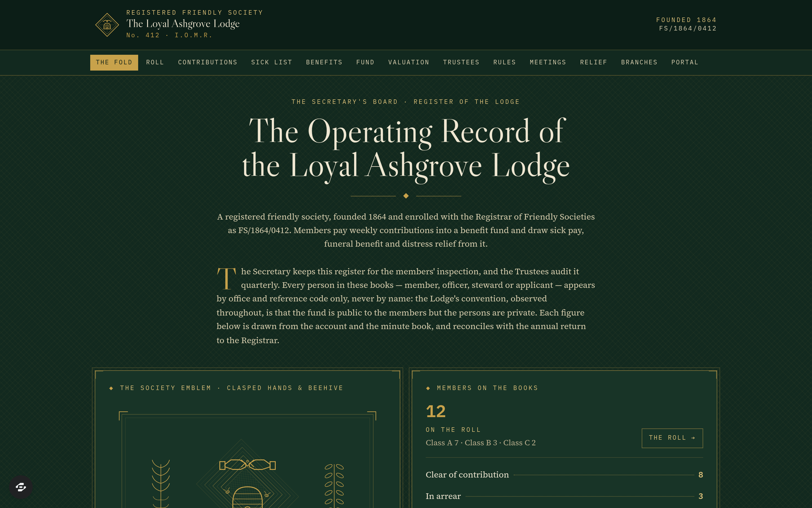The image size is (812, 508).
Task: Click the large 12 members figure
Action: (436, 411)
